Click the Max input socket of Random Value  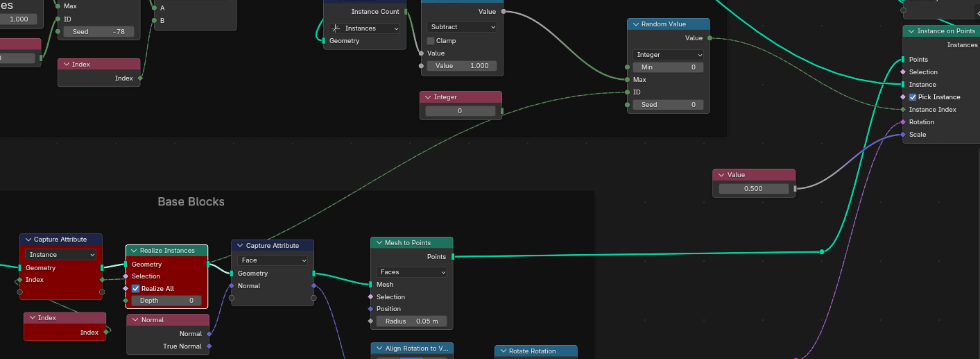pyautogui.click(x=628, y=80)
